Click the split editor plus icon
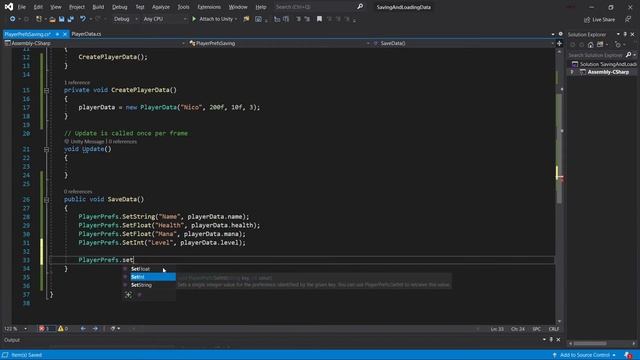The height and width of the screenshot is (360, 640). (x=559, y=43)
